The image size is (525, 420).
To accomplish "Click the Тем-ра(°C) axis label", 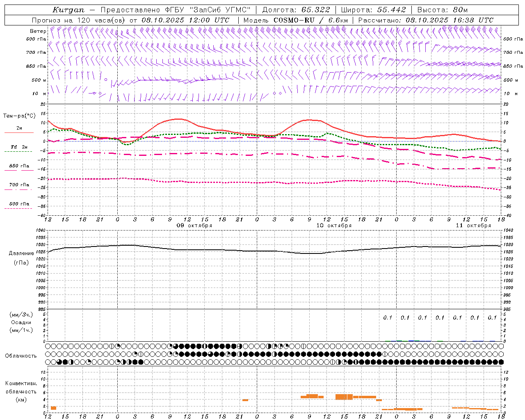I will coord(19,116).
